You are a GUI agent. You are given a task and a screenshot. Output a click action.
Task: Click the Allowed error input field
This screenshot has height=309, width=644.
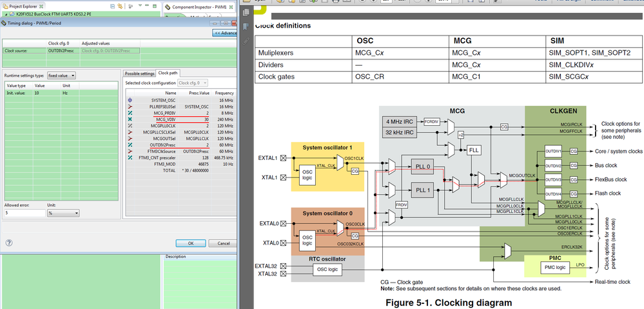click(24, 214)
